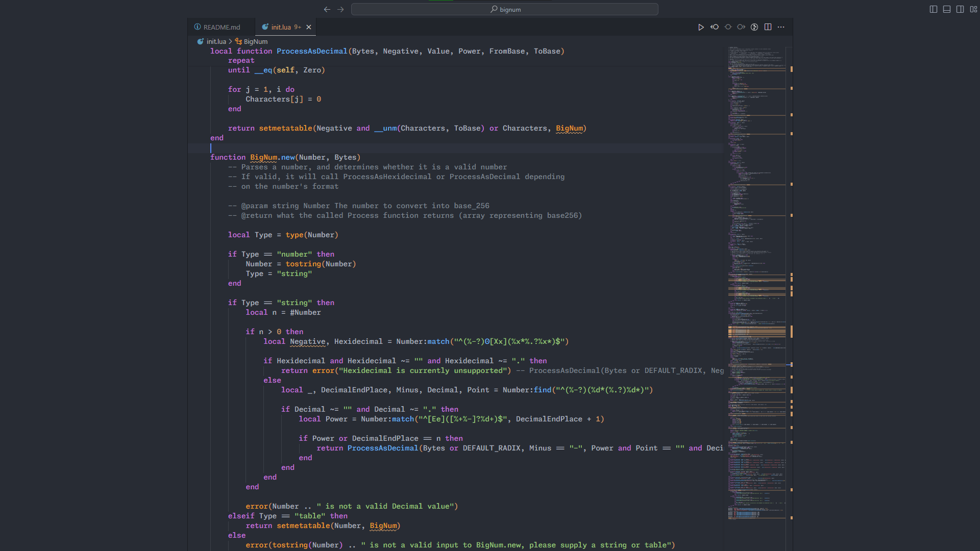Open the editor more actions menu
980x551 pixels.
(x=781, y=27)
